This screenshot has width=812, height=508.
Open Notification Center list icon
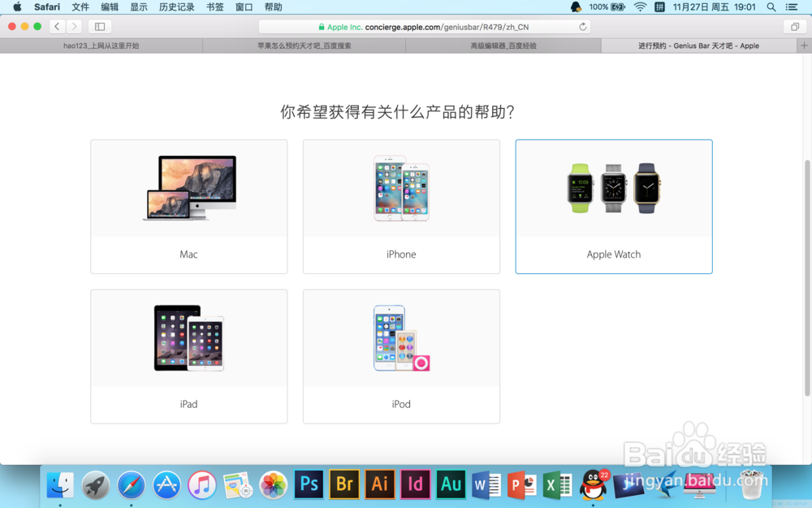tap(791, 7)
